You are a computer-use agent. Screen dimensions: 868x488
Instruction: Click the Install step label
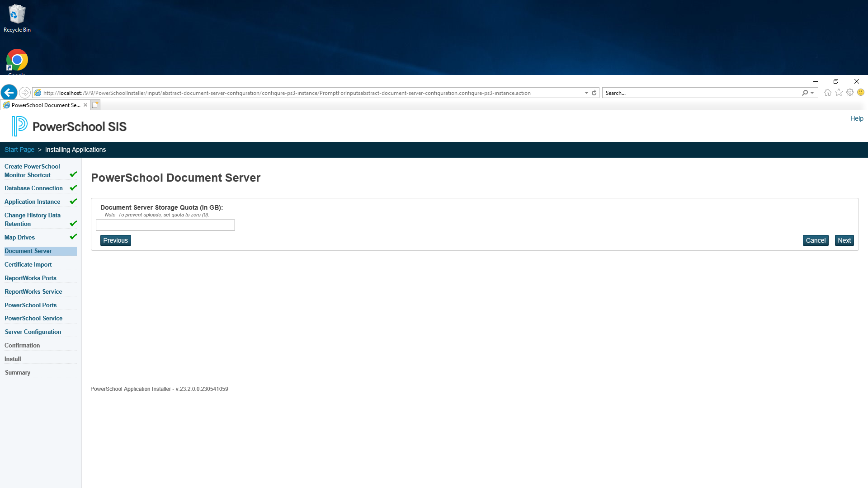point(13,359)
